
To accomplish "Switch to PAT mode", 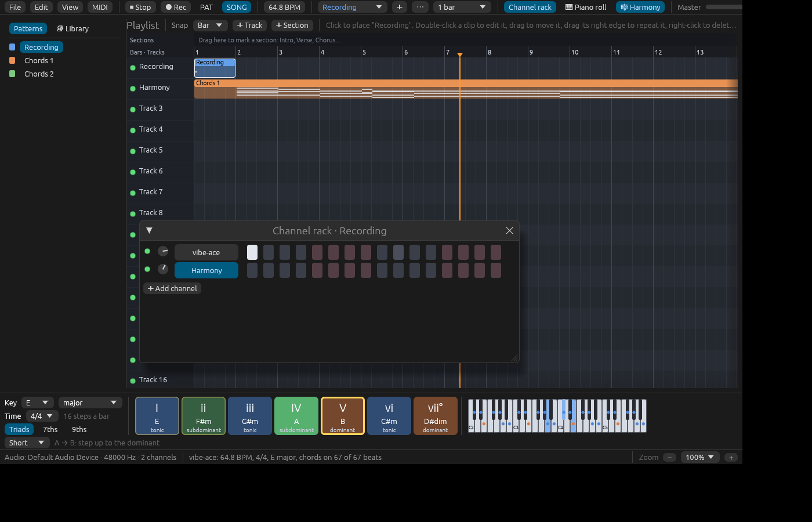I will click(206, 7).
